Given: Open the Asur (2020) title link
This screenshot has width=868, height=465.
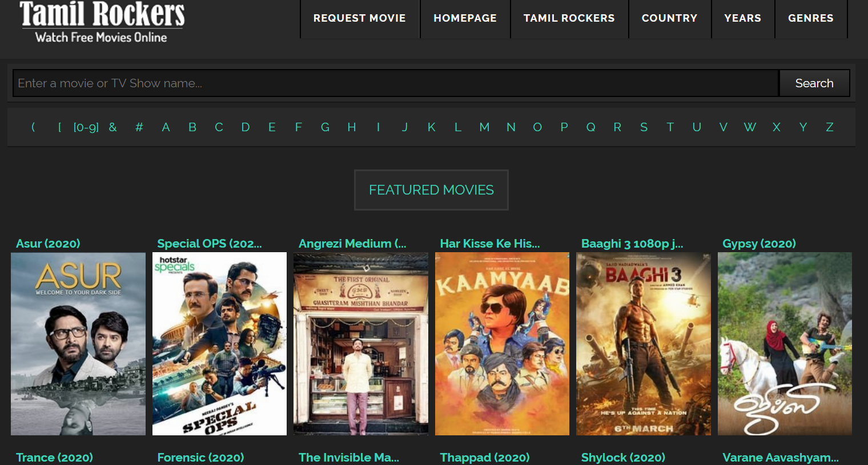Looking at the screenshot, I should pyautogui.click(x=48, y=244).
